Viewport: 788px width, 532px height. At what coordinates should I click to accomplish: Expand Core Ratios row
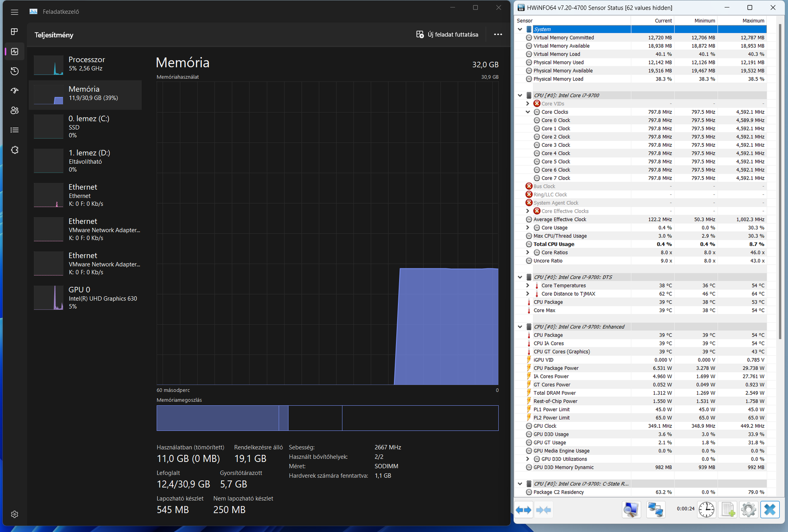point(528,253)
